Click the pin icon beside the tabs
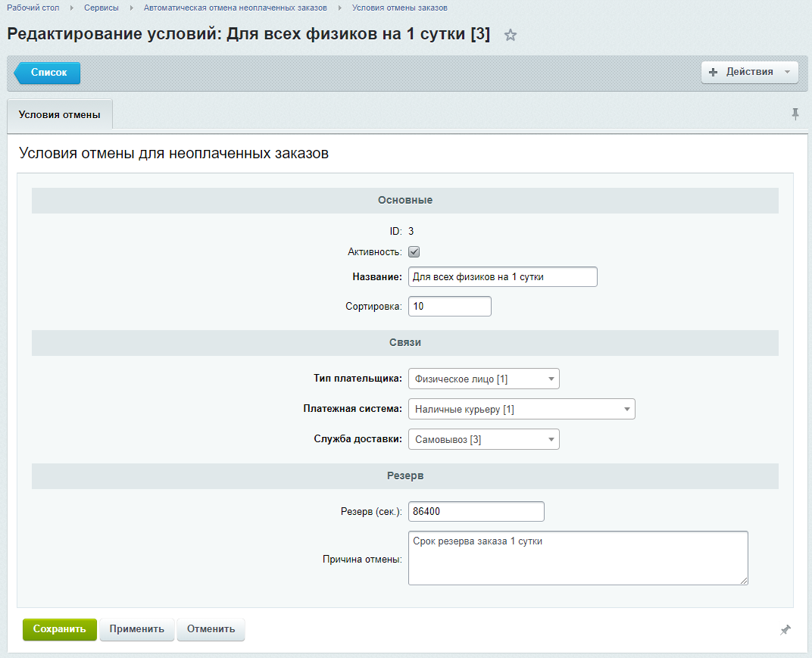This screenshot has height=658, width=812. click(795, 114)
